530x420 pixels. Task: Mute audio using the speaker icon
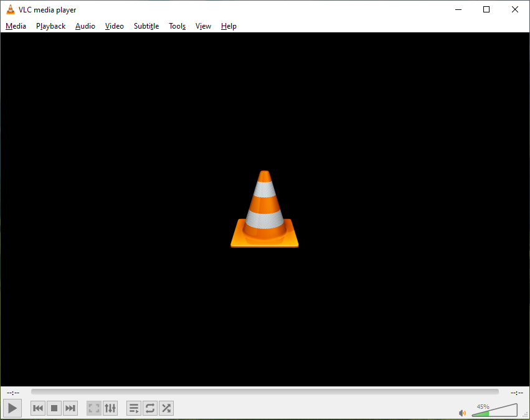tap(462, 413)
